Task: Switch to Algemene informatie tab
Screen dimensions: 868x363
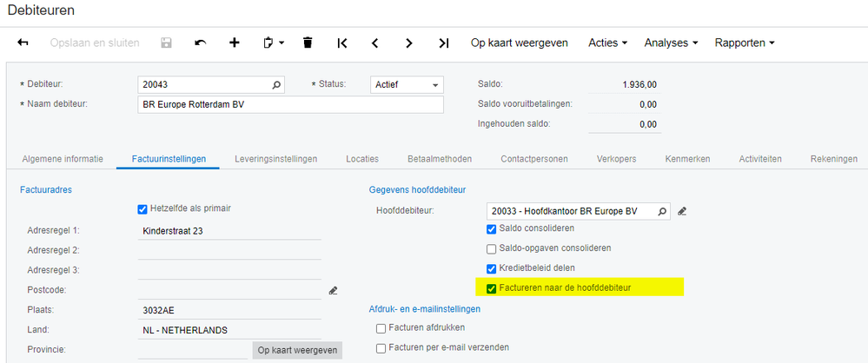Action: click(63, 159)
